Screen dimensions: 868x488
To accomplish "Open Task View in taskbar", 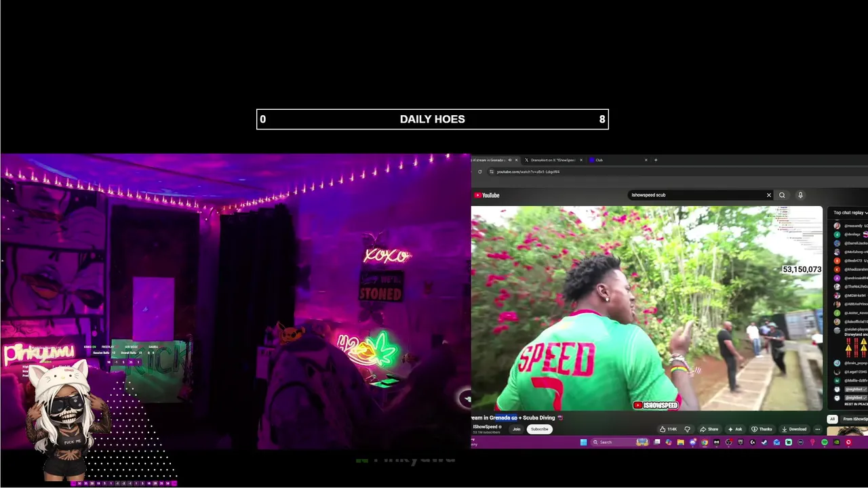I will [656, 443].
